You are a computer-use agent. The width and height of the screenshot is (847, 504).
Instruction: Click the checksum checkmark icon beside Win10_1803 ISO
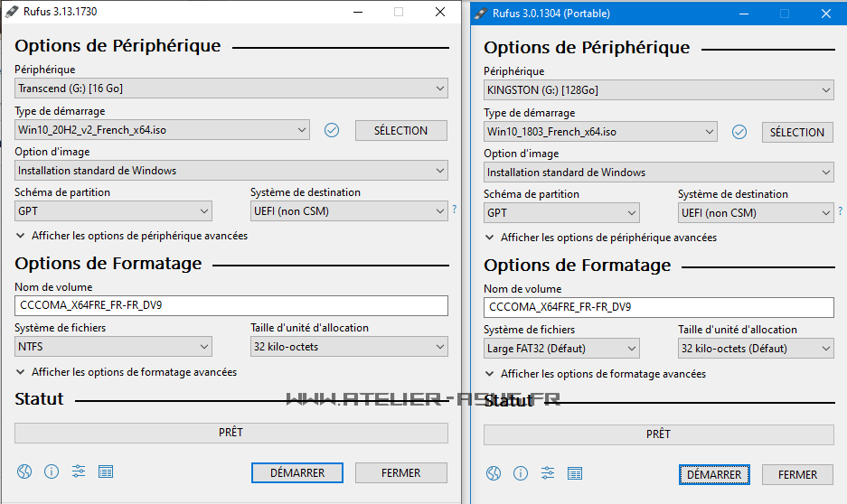739,132
